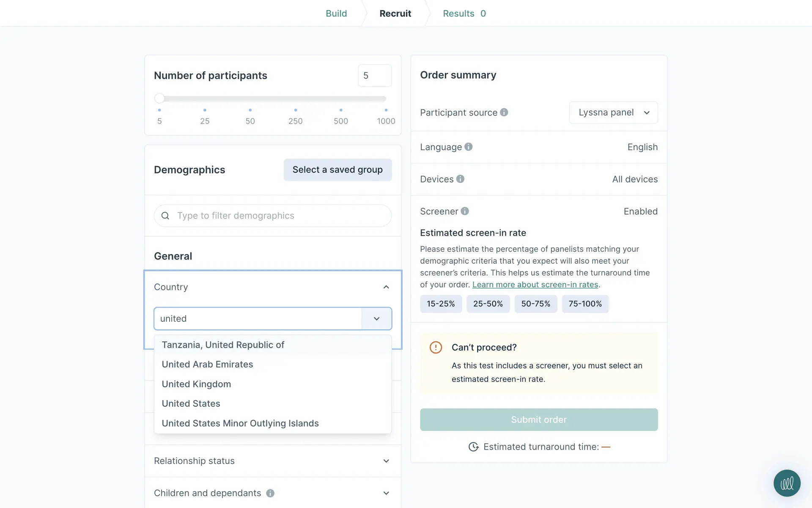Select the 15-25% screen-in rate
The width and height of the screenshot is (812, 508).
441,304
